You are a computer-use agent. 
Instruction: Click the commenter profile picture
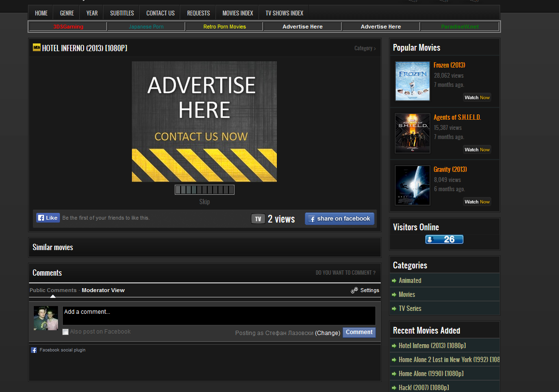pyautogui.click(x=45, y=318)
